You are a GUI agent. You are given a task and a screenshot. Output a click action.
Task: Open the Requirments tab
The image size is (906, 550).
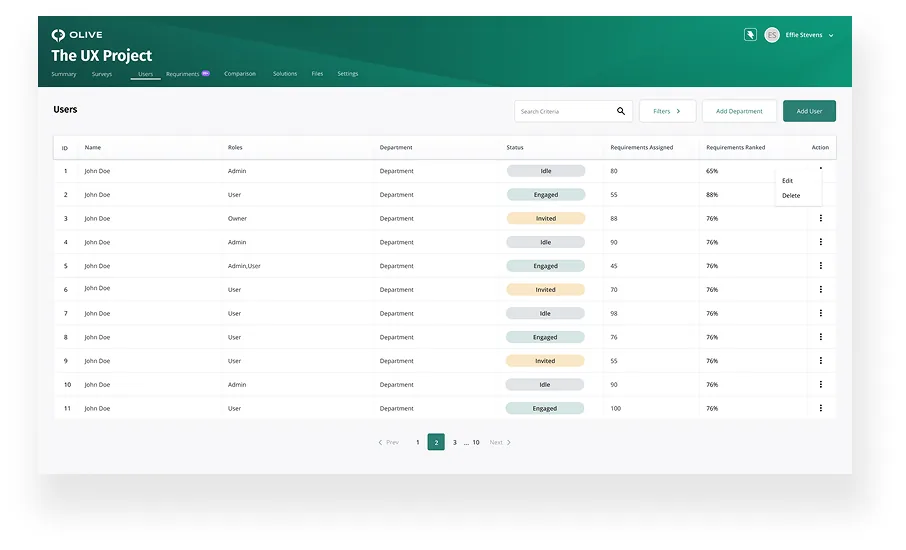coord(183,74)
